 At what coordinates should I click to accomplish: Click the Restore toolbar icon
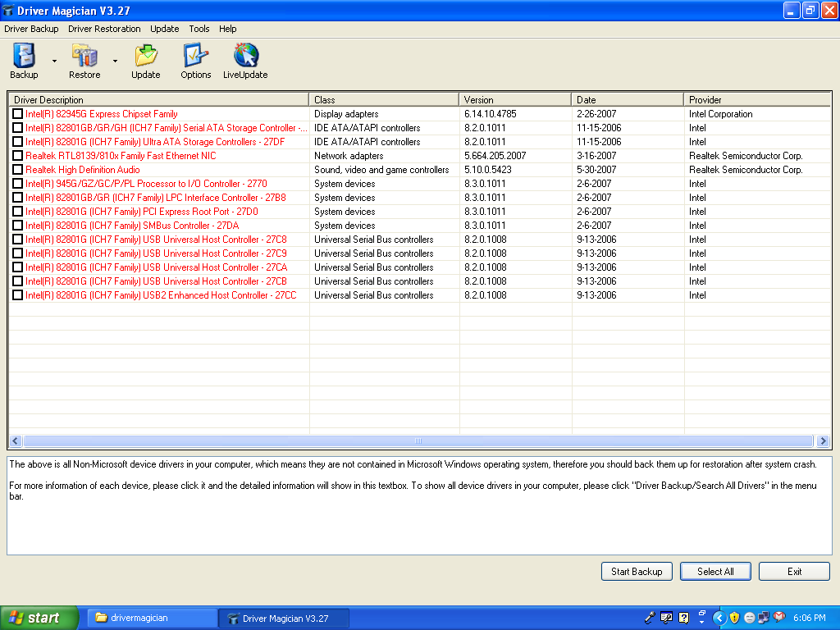click(84, 61)
